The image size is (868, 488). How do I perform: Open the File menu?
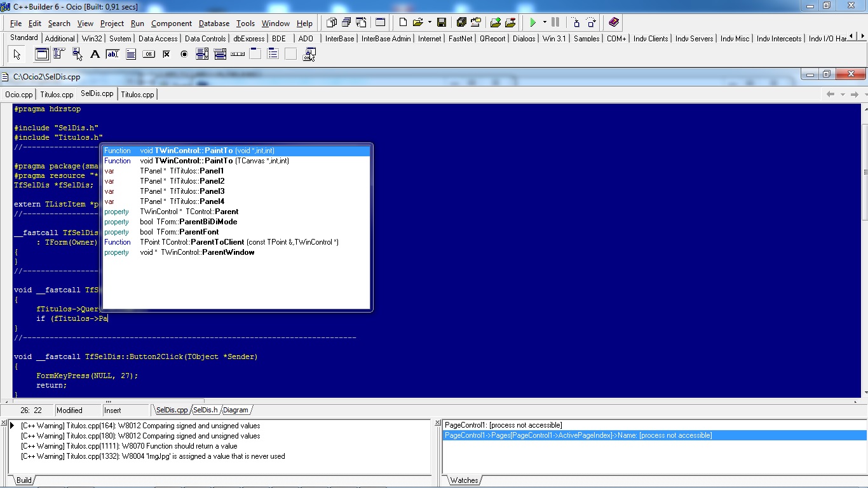(16, 24)
